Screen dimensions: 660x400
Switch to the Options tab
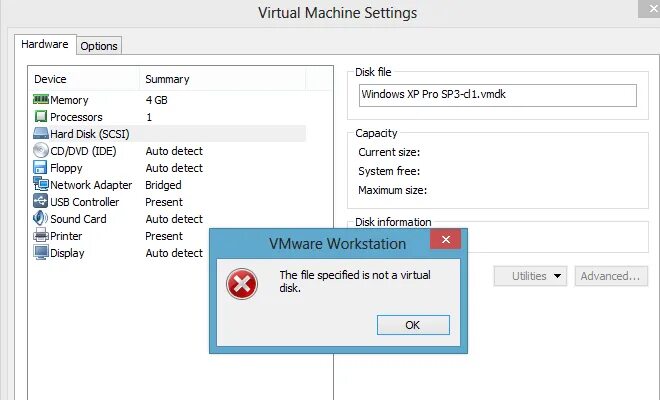point(99,46)
